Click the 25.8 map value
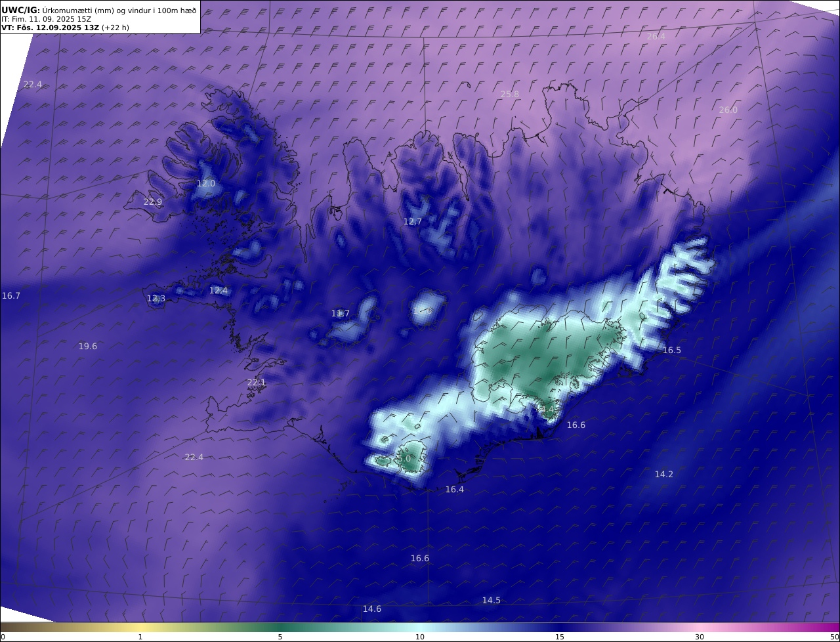This screenshot has height=642, width=840. [x=510, y=94]
